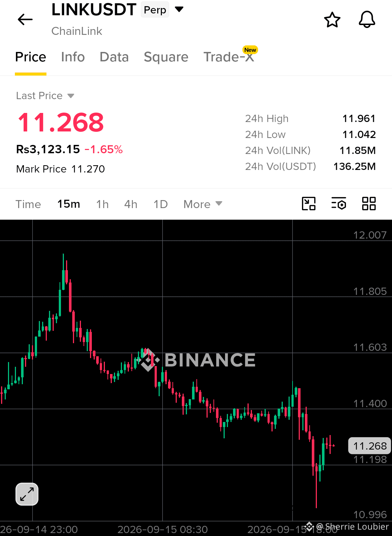Open the chart drawing tools icon
Screen dimensions: 392x536
tap(309, 204)
